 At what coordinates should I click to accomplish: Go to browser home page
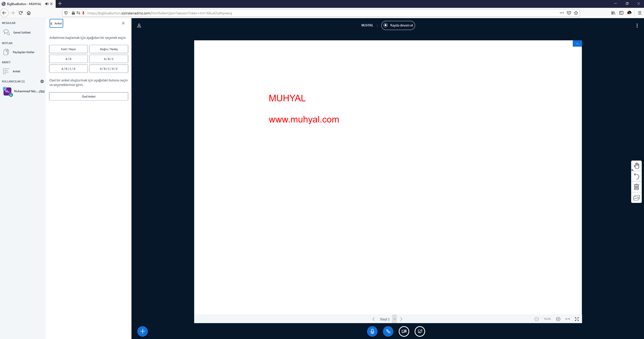pyautogui.click(x=29, y=13)
